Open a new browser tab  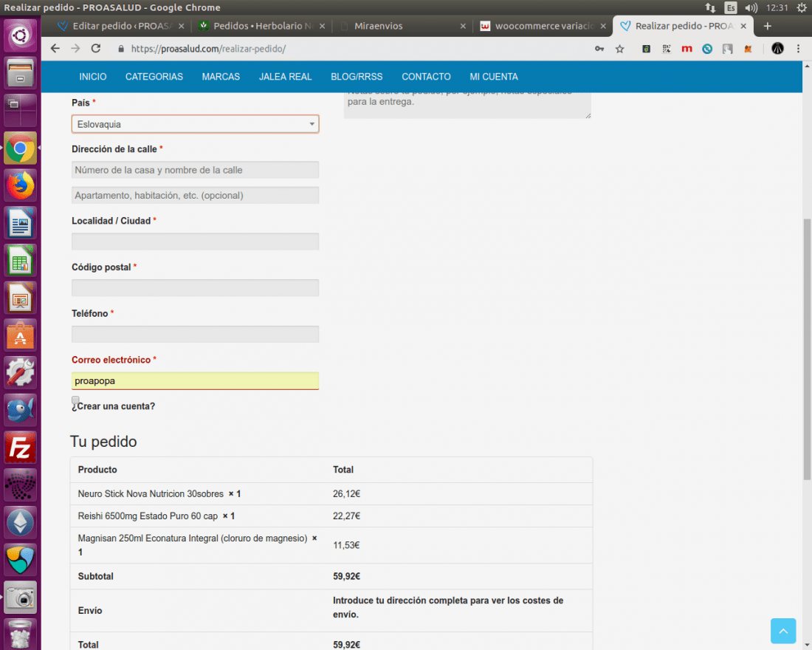pyautogui.click(x=768, y=26)
